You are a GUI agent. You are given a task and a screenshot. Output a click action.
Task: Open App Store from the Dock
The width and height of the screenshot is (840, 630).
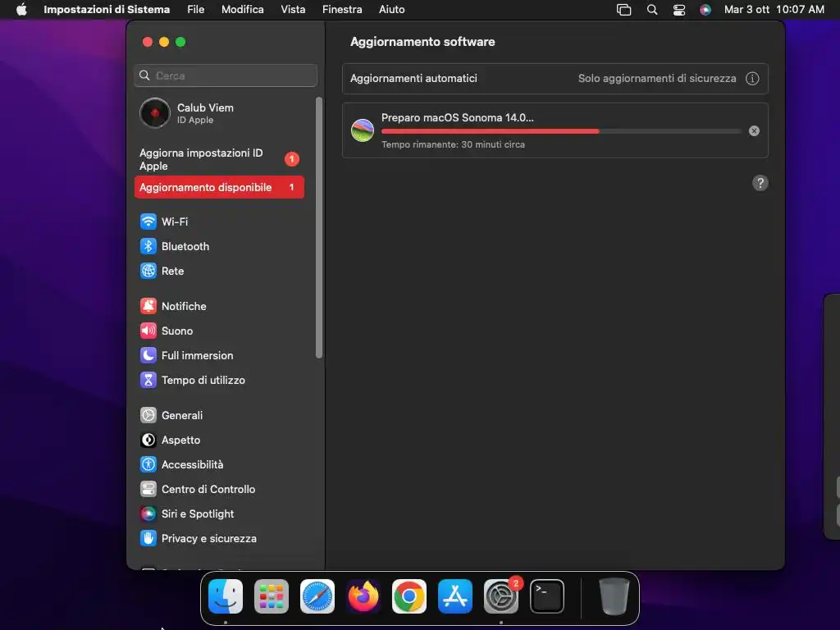455,596
